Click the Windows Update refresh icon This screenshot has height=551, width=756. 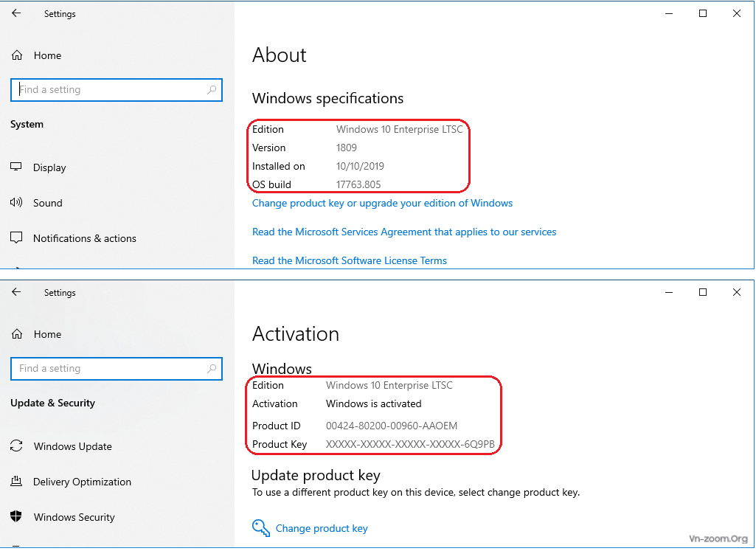(16, 446)
